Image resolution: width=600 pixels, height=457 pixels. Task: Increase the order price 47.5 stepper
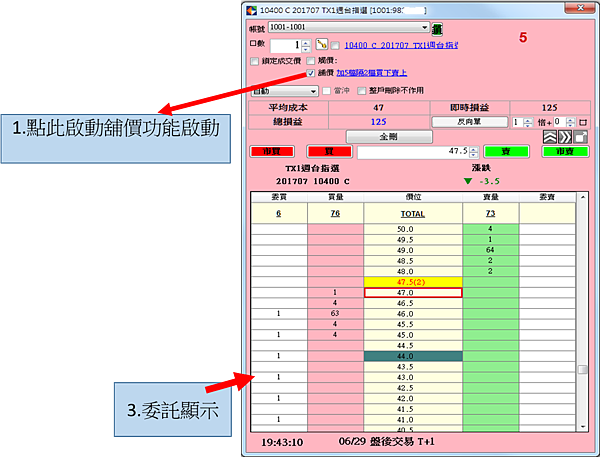tap(474, 149)
